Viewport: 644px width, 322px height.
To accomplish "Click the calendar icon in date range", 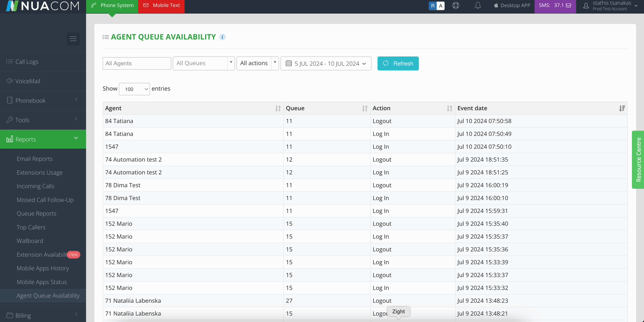I will coord(289,63).
